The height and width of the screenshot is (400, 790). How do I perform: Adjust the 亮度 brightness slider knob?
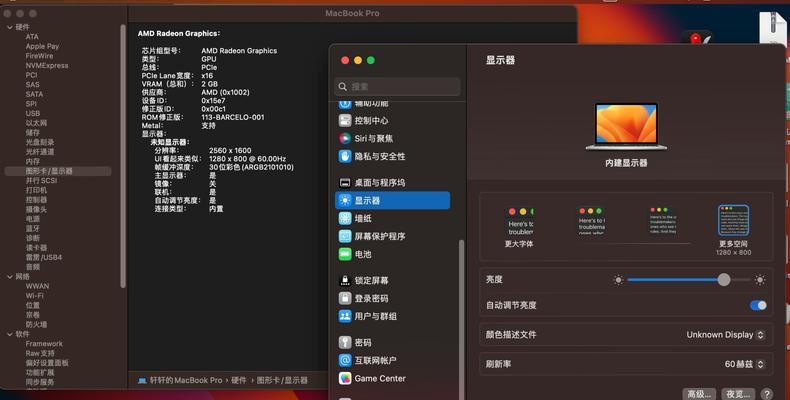[724, 280]
